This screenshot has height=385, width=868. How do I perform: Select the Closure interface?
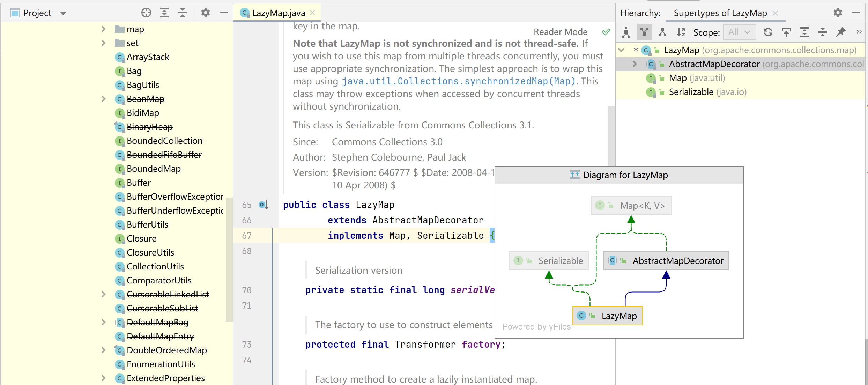(141, 238)
